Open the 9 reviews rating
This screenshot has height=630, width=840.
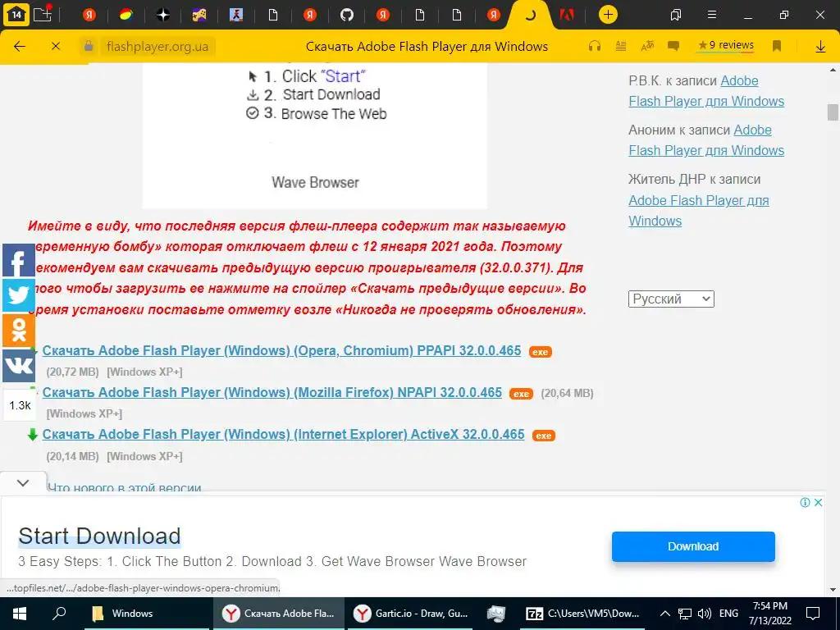[726, 46]
